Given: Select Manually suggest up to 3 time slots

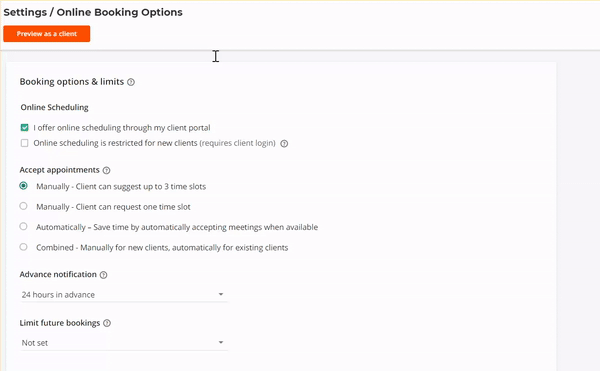Looking at the screenshot, I should coord(23,186).
